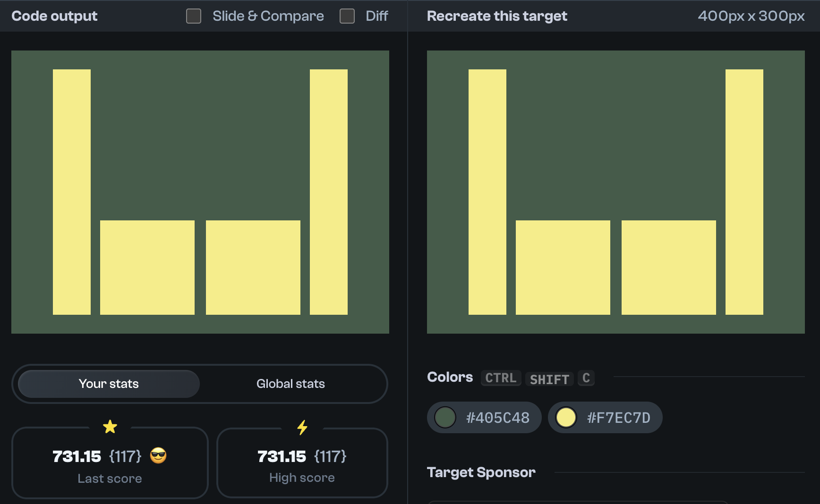The image size is (820, 504).
Task: Click the Target Sponsor heading
Action: tap(481, 472)
